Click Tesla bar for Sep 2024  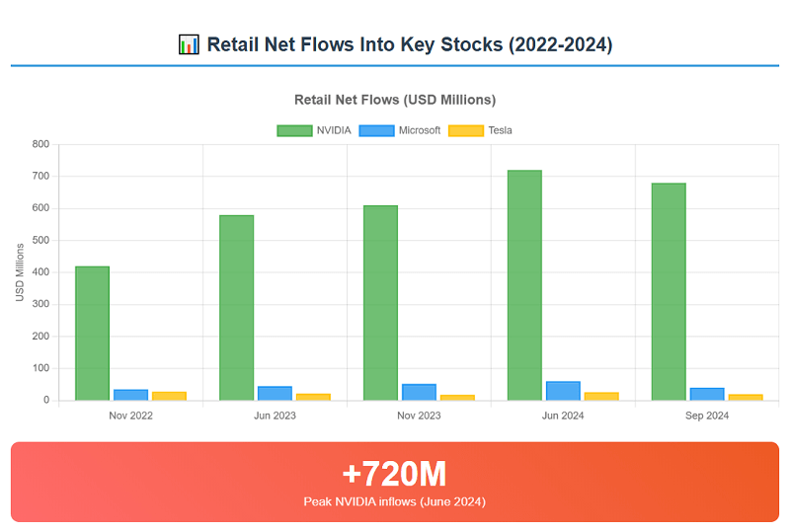pyautogui.click(x=746, y=397)
